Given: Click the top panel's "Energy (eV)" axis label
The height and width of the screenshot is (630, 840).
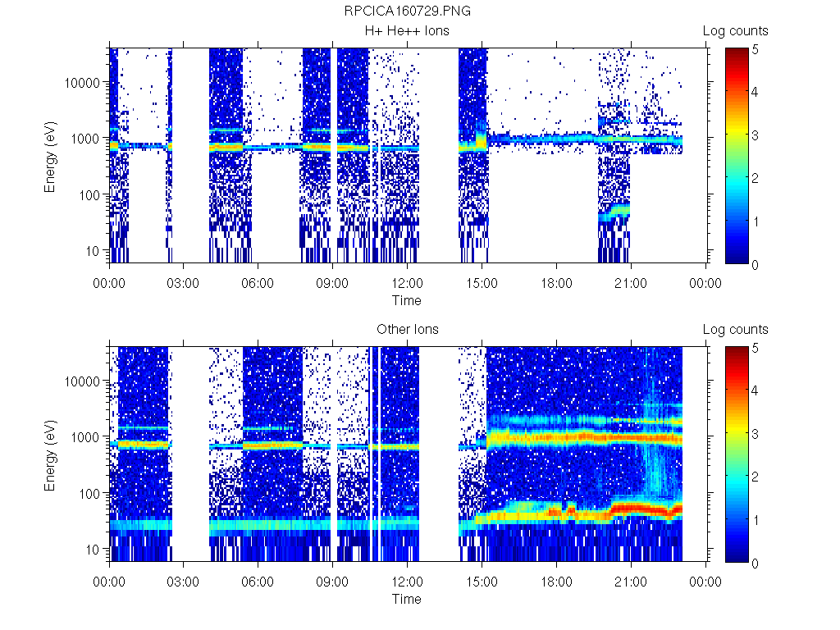Looking at the screenshot, I should point(51,155).
